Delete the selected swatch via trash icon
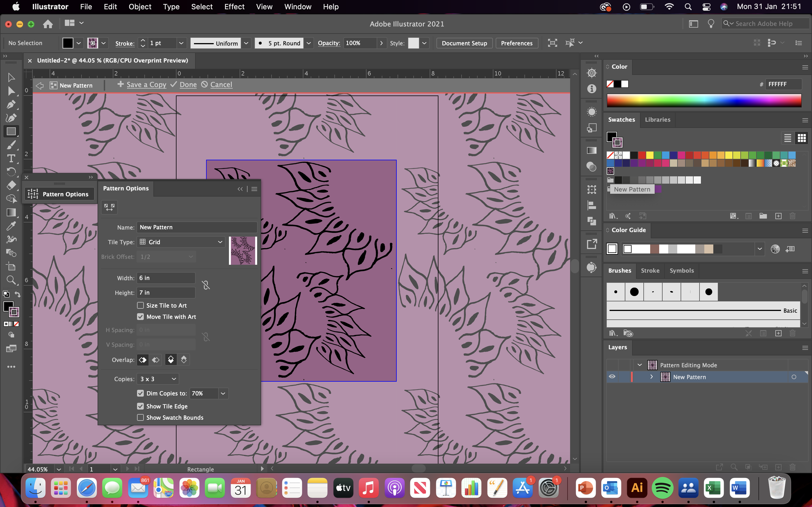812x507 pixels. pyautogui.click(x=793, y=216)
